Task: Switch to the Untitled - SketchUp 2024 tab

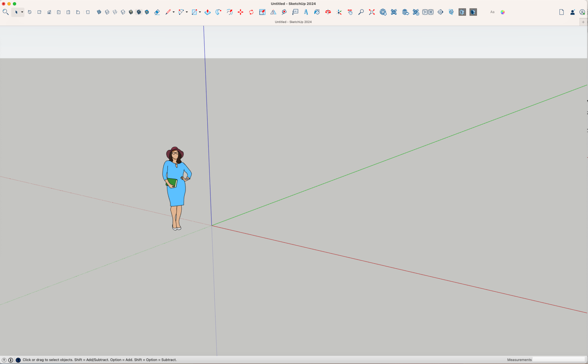Action: coord(293,22)
